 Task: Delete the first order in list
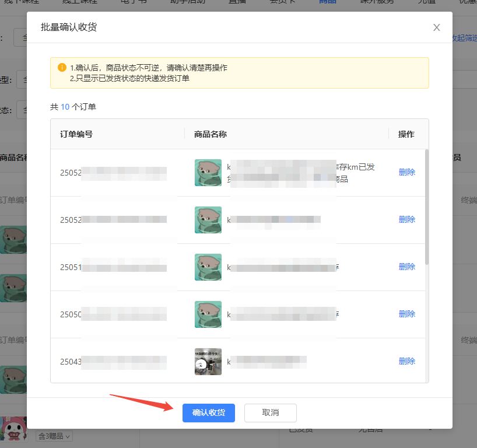pyautogui.click(x=406, y=173)
